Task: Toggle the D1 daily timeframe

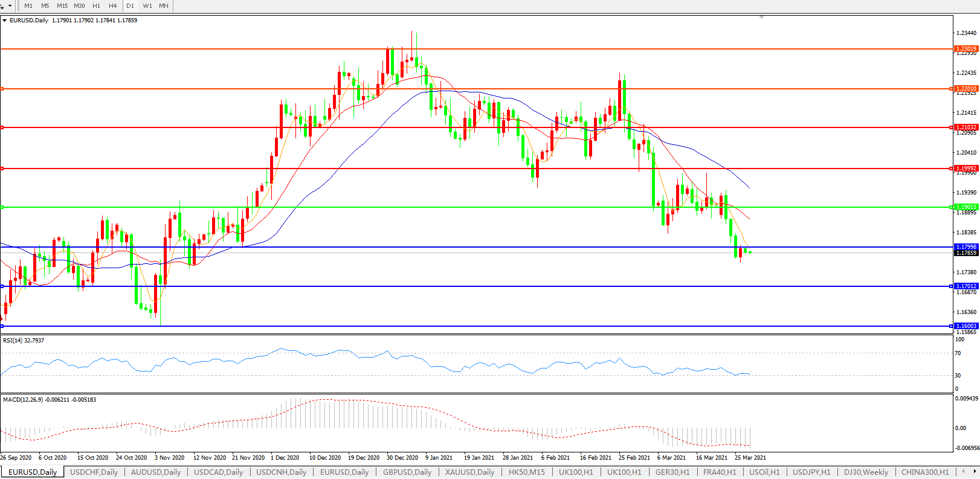Action: click(x=131, y=6)
